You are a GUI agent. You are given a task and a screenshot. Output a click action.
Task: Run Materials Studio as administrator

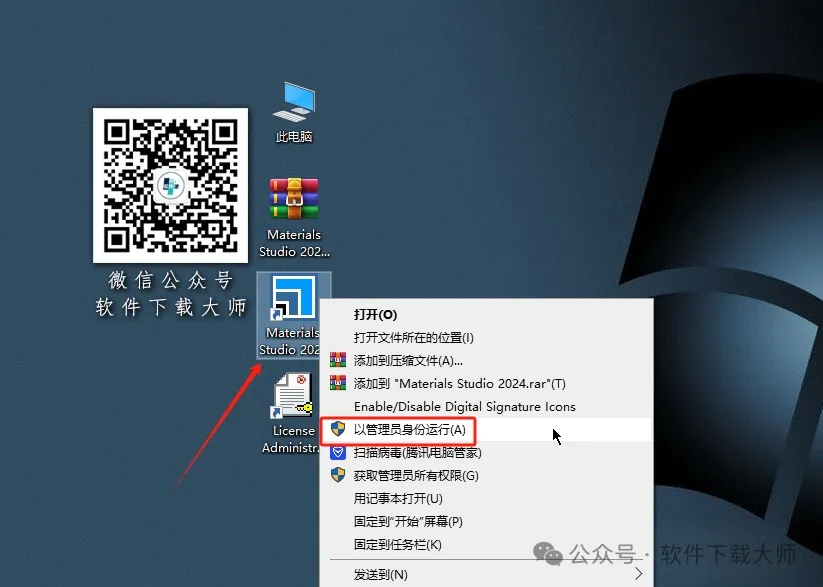pyautogui.click(x=413, y=430)
